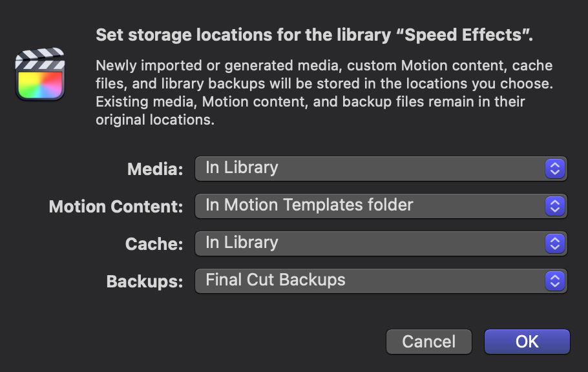Confirm storage locations with OK
The height and width of the screenshot is (372, 588).
pyautogui.click(x=527, y=342)
